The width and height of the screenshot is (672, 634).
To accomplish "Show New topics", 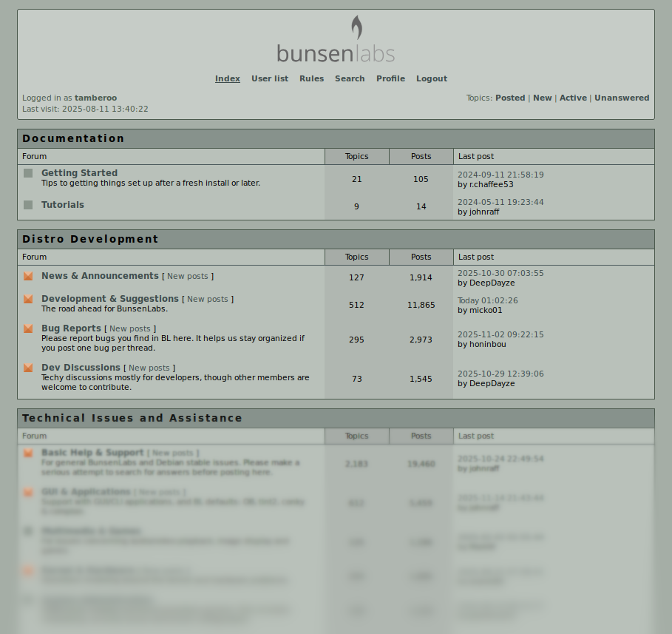I will 542,98.
